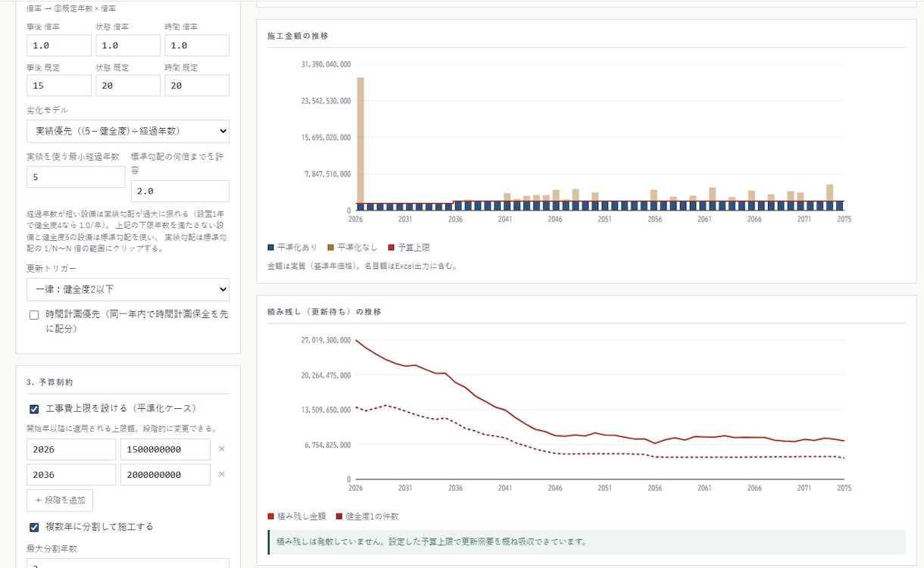Image resolution: width=924 pixels, height=568 pixels.
Task: Click the 27,019,300,000 axis label
Action: click(326, 340)
